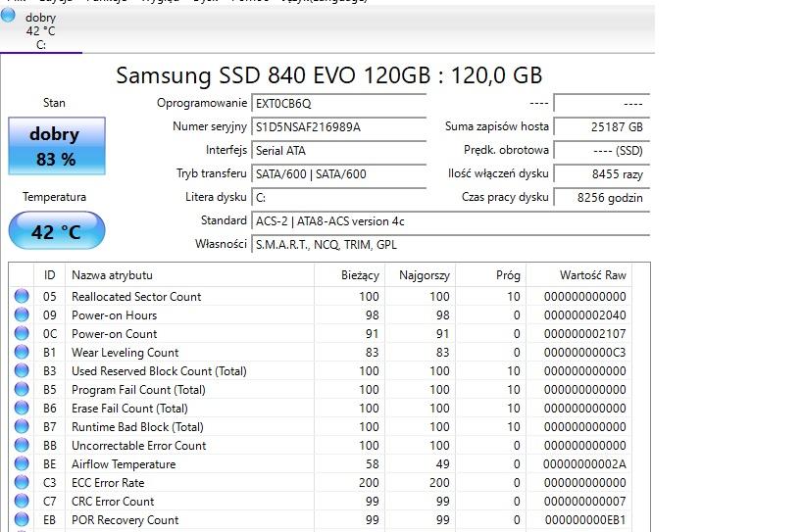The image size is (803, 532).
Task: Click status orb for Reallocated Sector Count
Action: click(22, 297)
